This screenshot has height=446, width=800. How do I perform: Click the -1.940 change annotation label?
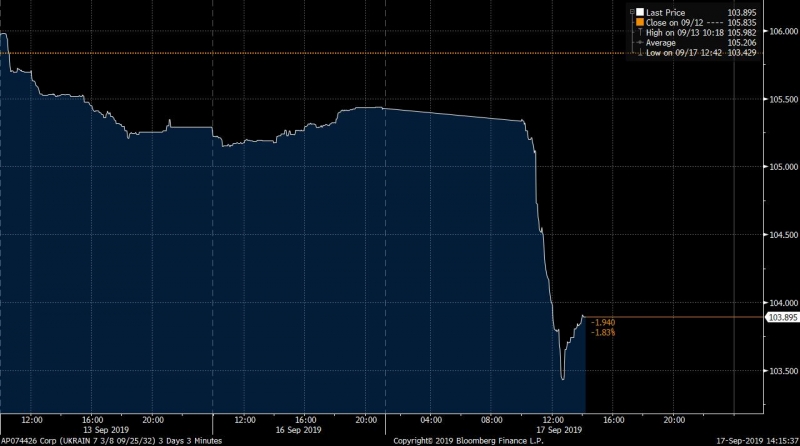click(x=604, y=322)
